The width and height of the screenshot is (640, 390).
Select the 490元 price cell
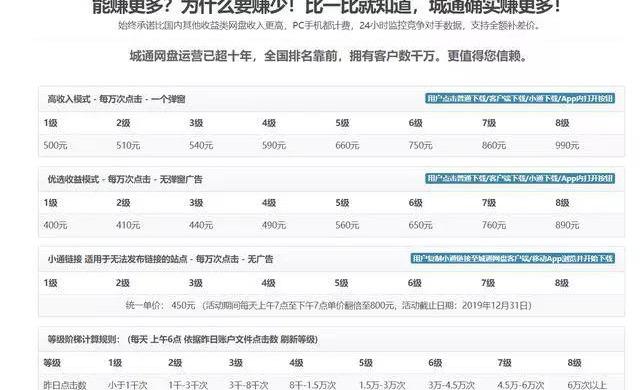tap(274, 225)
